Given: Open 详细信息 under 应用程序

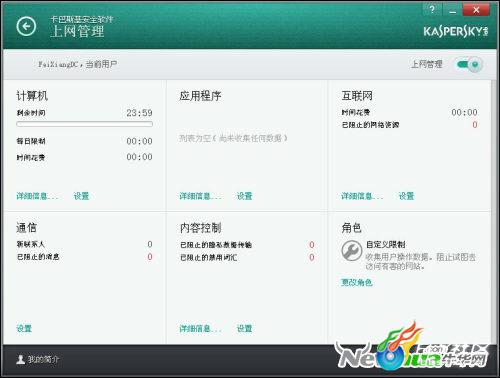Looking at the screenshot, I should pos(200,196).
